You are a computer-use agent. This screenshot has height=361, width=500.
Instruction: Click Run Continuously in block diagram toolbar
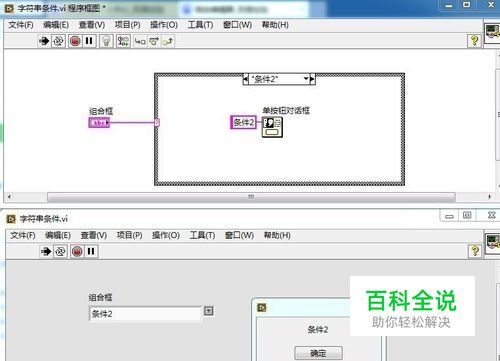tap(58, 41)
